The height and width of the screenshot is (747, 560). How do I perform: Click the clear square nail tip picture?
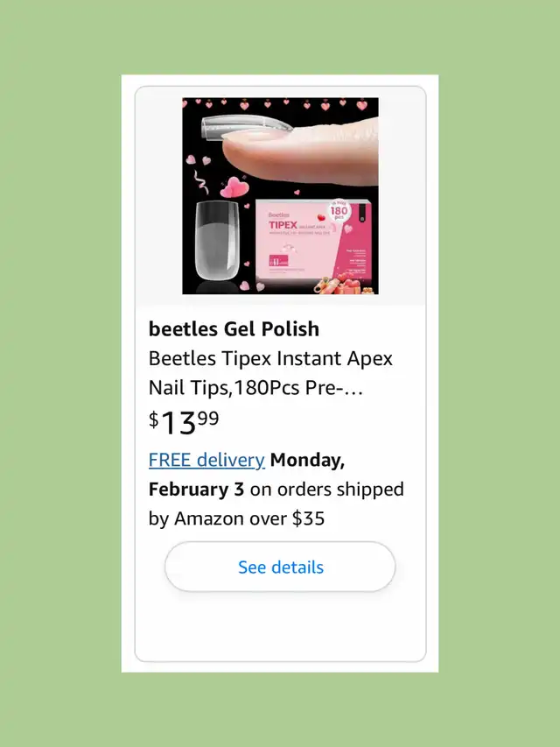[217, 241]
